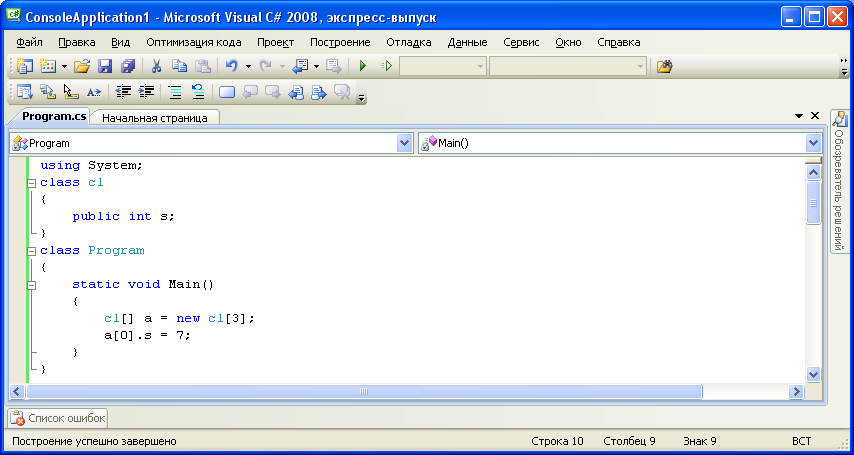Click the Paste clipboard icon

coord(203,66)
